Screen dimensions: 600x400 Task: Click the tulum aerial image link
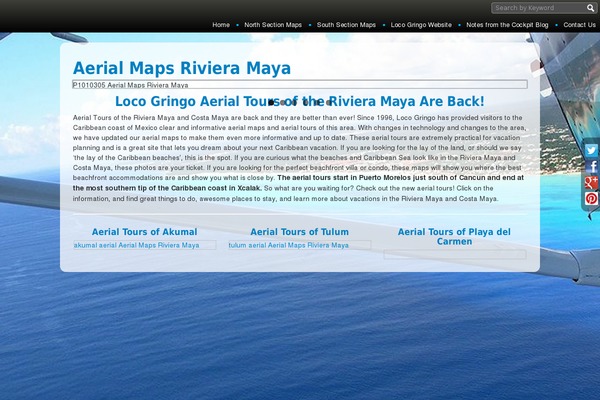[x=300, y=245]
